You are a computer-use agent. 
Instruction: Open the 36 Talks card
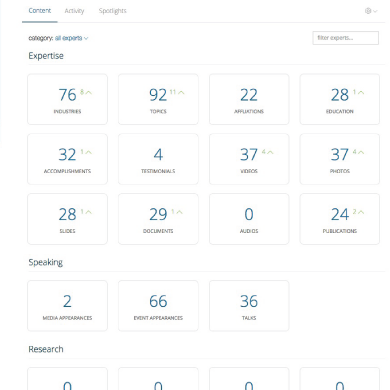coord(249,306)
